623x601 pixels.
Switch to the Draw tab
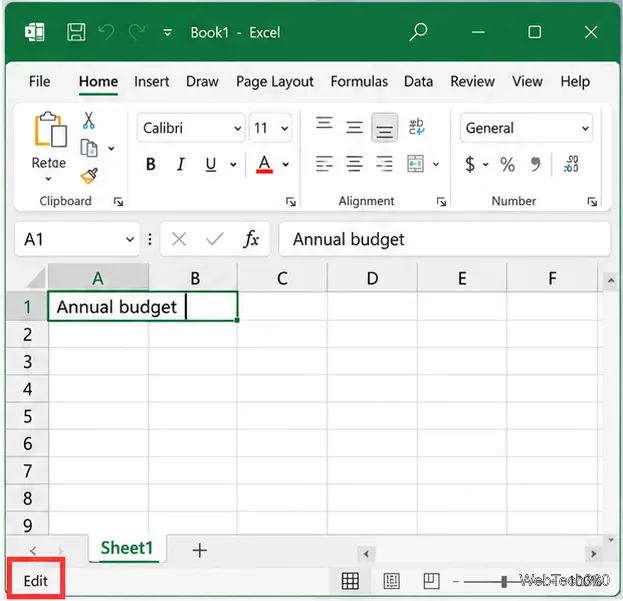[202, 81]
